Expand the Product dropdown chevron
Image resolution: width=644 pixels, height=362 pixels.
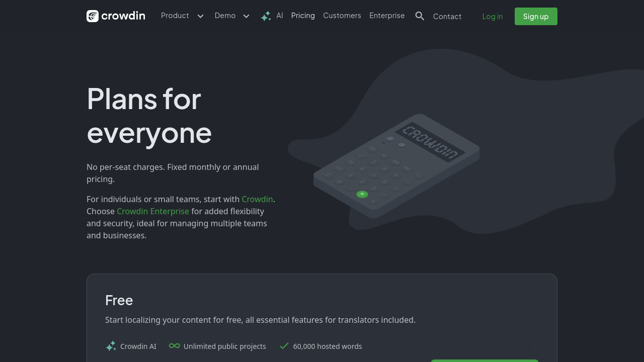[200, 16]
